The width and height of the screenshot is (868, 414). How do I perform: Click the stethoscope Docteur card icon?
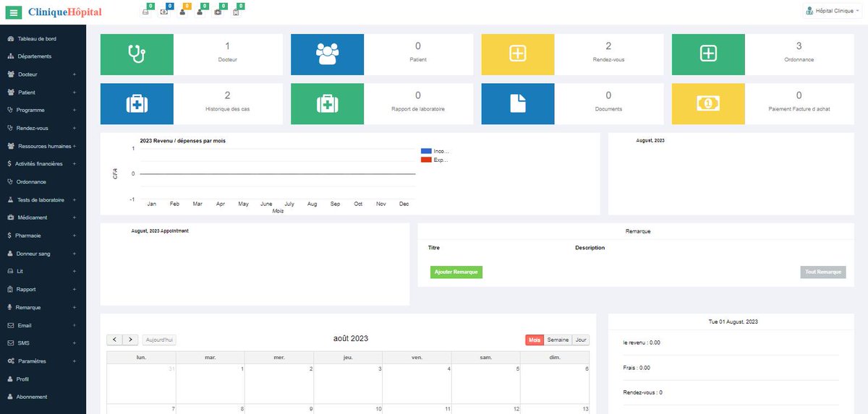pyautogui.click(x=137, y=53)
